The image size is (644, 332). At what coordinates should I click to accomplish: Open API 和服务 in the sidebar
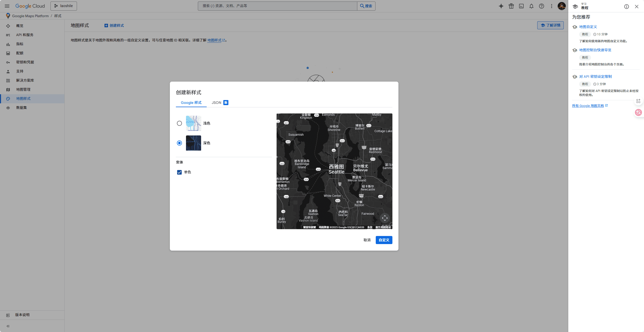pos(32,35)
